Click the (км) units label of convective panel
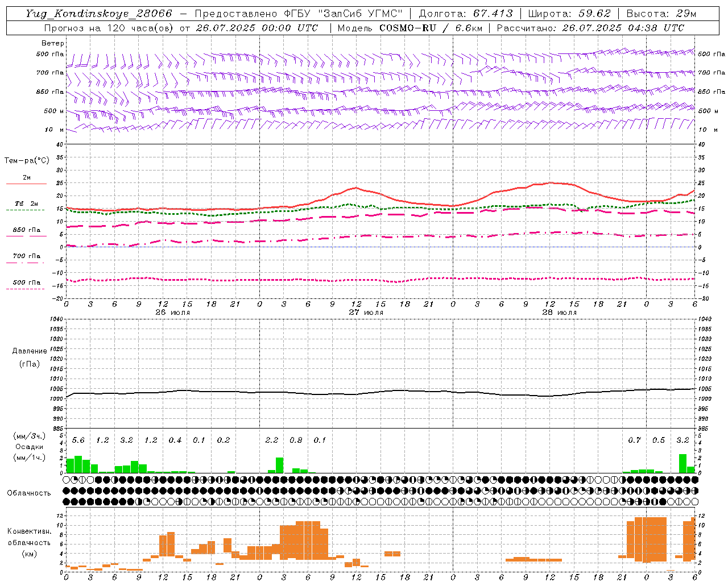This screenshot has width=728, height=582. 30,553
